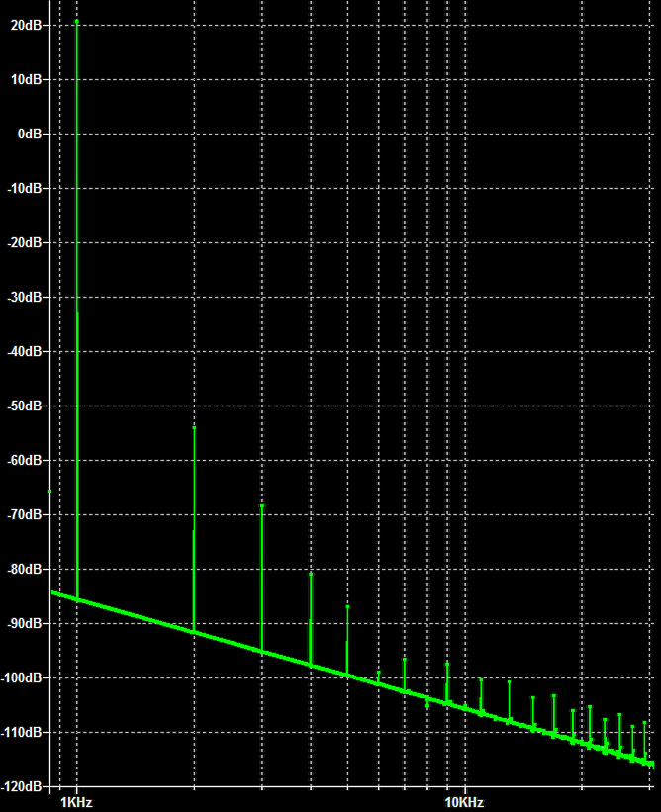This screenshot has width=661, height=812.
Task: Click the -30dB vertical axis label
Action: (x=22, y=297)
